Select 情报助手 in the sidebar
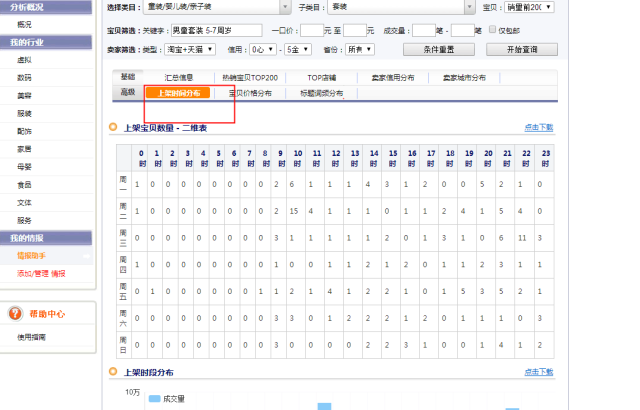The width and height of the screenshot is (640, 410). [31, 256]
